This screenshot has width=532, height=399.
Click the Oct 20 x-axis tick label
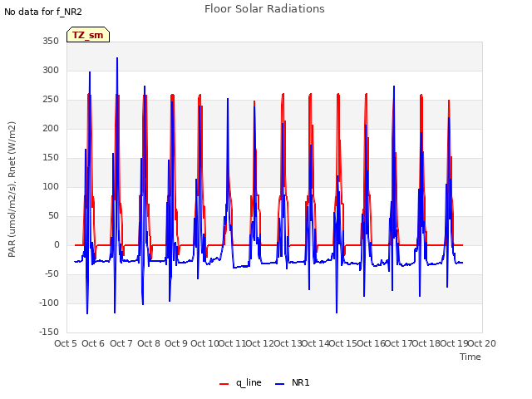pyautogui.click(x=482, y=343)
